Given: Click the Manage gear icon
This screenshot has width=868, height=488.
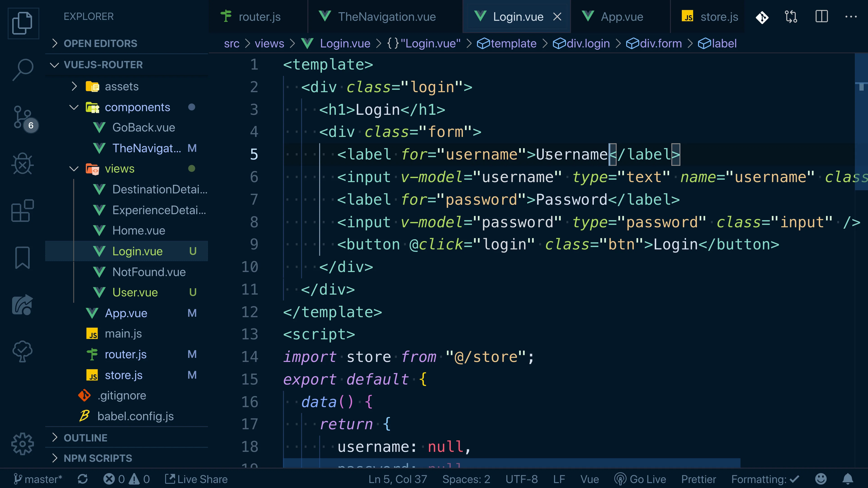Looking at the screenshot, I should (23, 443).
